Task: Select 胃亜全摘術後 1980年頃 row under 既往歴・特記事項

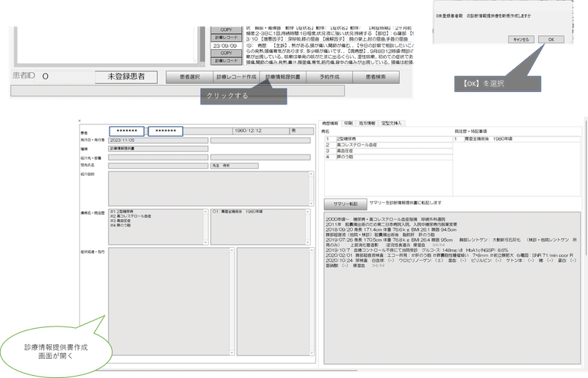Action: [x=517, y=139]
